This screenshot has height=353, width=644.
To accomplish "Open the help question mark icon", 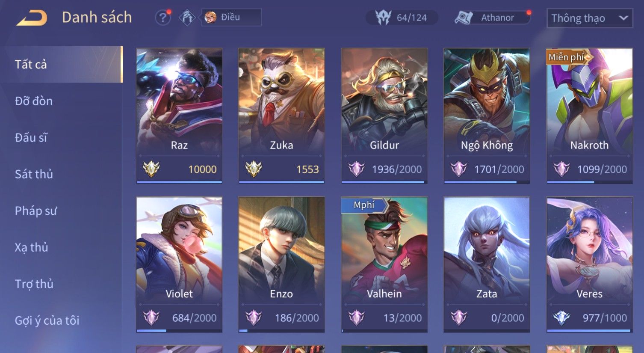I will coord(162,18).
